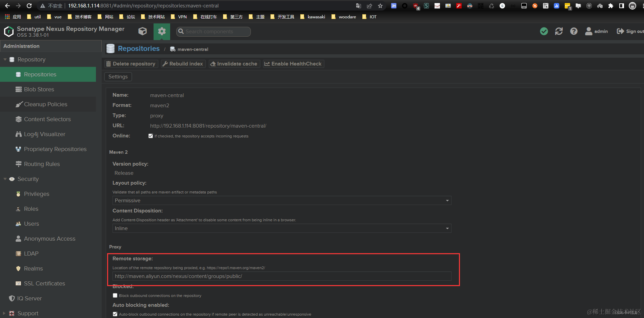Open the kawasaki bookmarks folder
The width and height of the screenshot is (644, 318).
(x=313, y=17)
